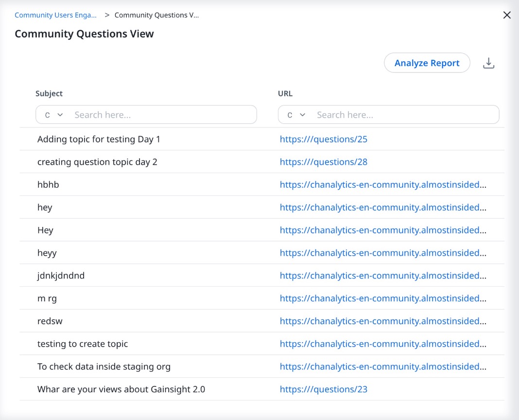The image size is (519, 420).
Task: Open the link https:///questions/23
Action: (x=324, y=389)
